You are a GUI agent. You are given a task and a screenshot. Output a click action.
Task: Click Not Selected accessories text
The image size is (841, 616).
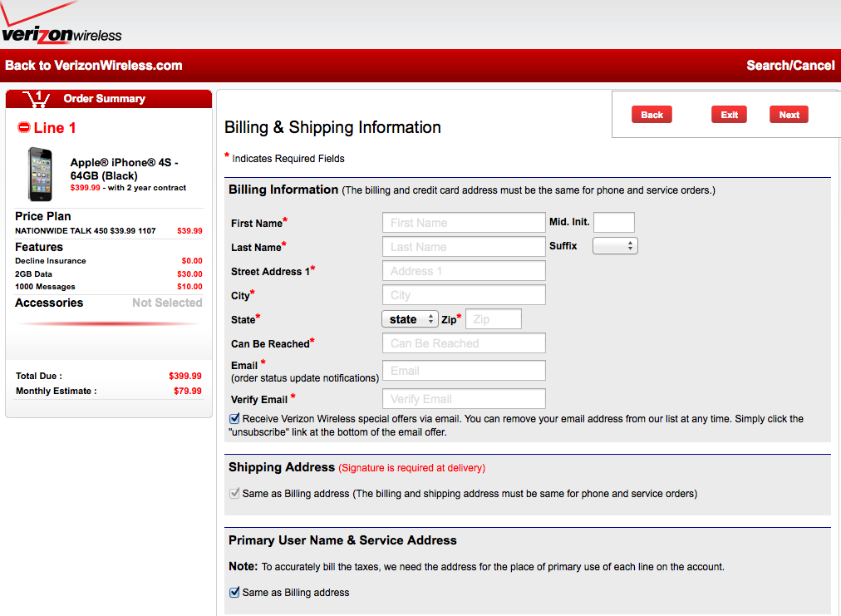(x=167, y=303)
